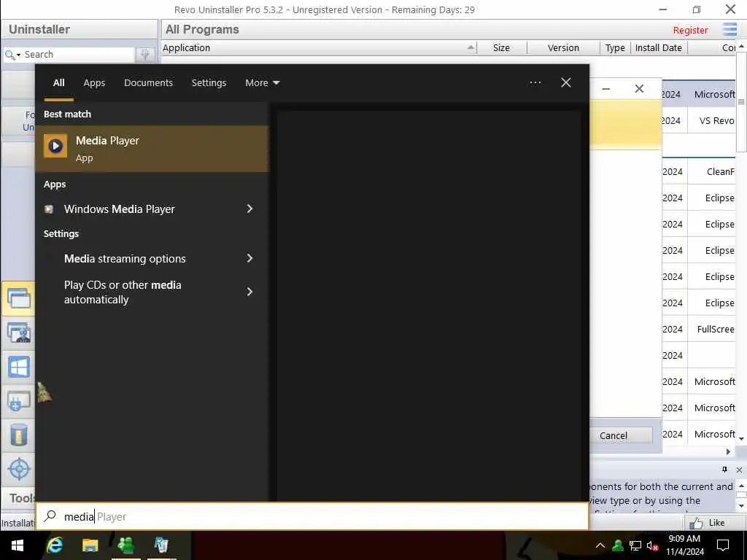The width and height of the screenshot is (747, 560).
Task: Open Revo Uninstaller taskbar icon
Action: tap(161, 545)
